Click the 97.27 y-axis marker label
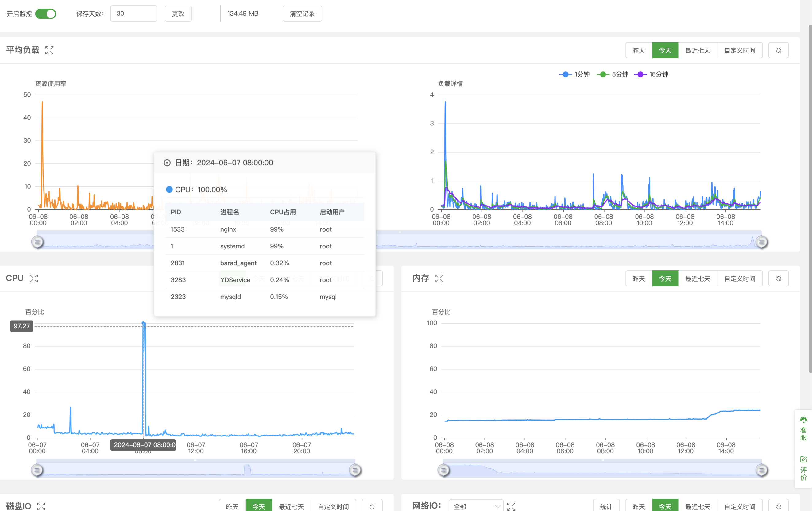812x511 pixels. (21, 326)
